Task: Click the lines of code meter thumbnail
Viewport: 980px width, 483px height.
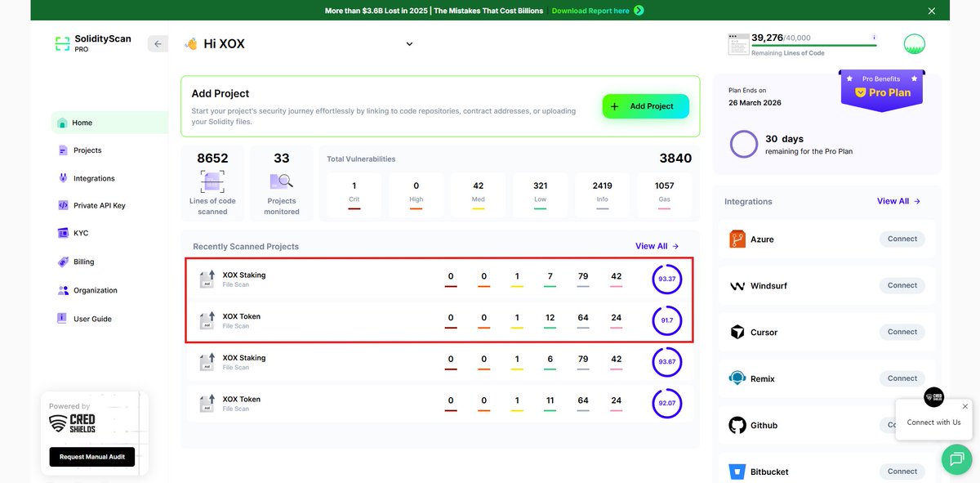Action: [738, 44]
